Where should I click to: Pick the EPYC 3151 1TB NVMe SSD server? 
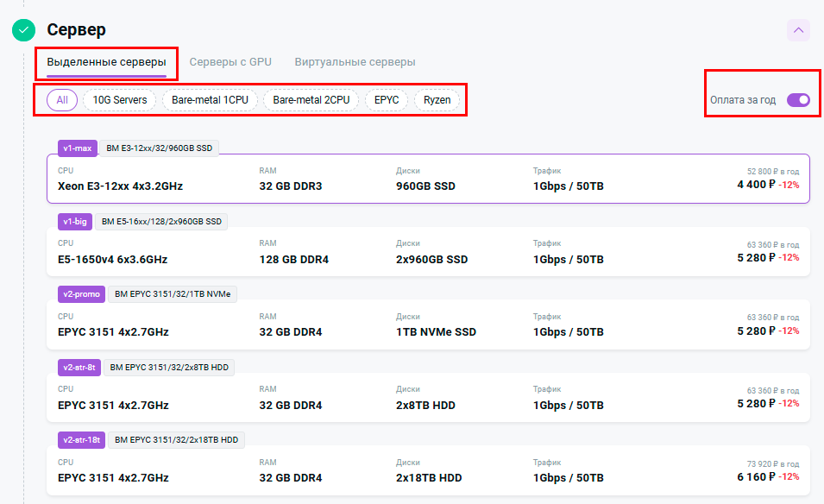pyautogui.click(x=428, y=325)
